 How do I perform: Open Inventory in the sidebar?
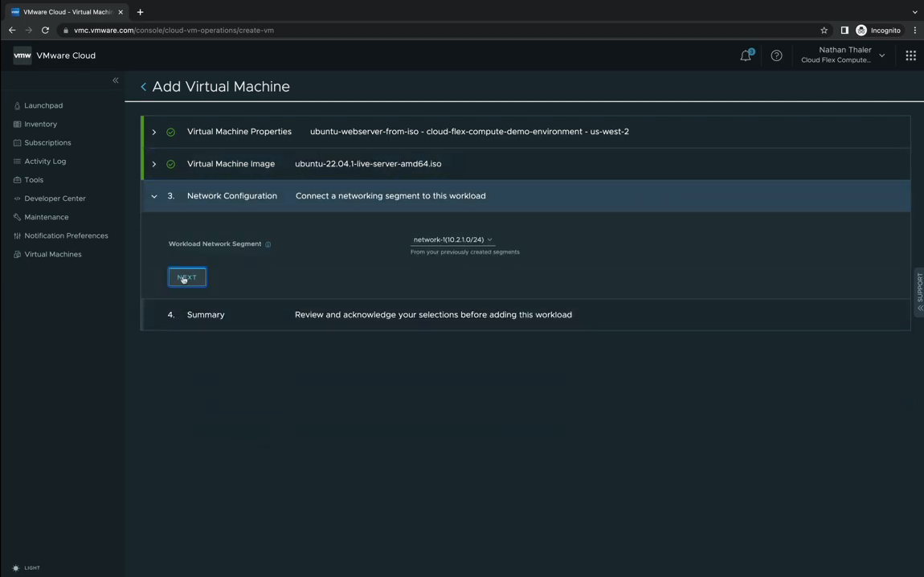coord(41,125)
